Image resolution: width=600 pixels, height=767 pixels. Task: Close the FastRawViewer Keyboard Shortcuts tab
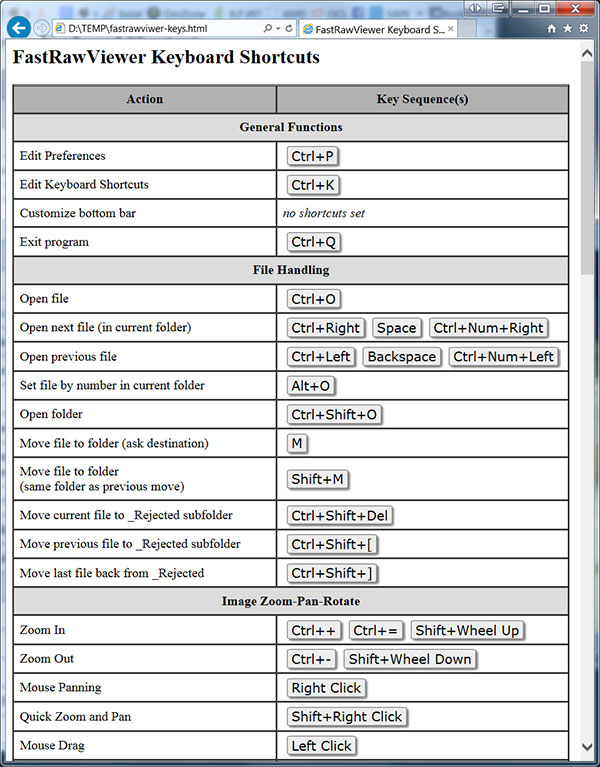coord(451,29)
